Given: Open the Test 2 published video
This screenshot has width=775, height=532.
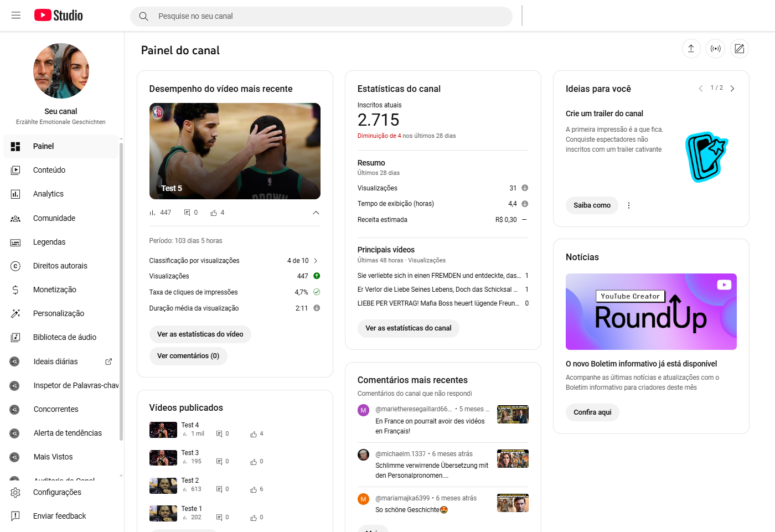Looking at the screenshot, I should click(x=190, y=481).
